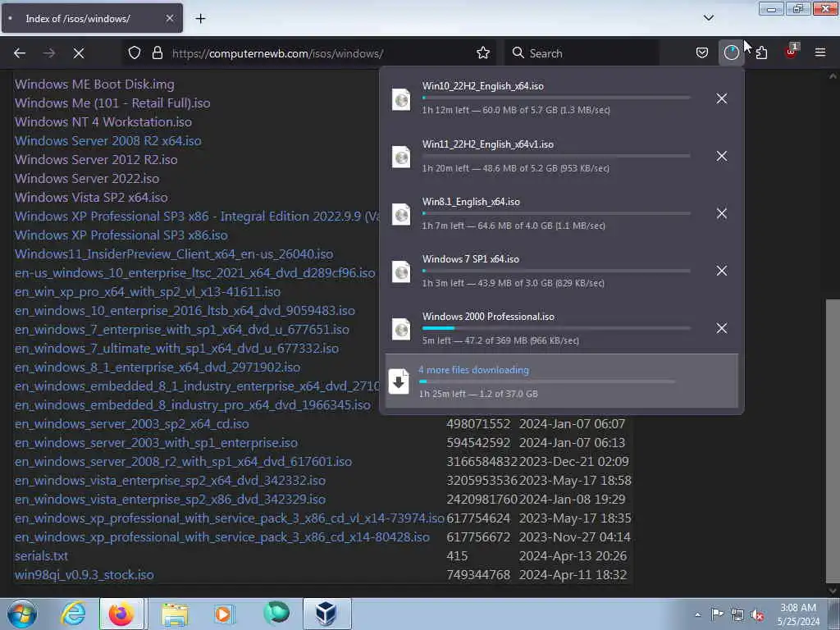Download Windows Server 2012 R2.iso

[96, 160]
